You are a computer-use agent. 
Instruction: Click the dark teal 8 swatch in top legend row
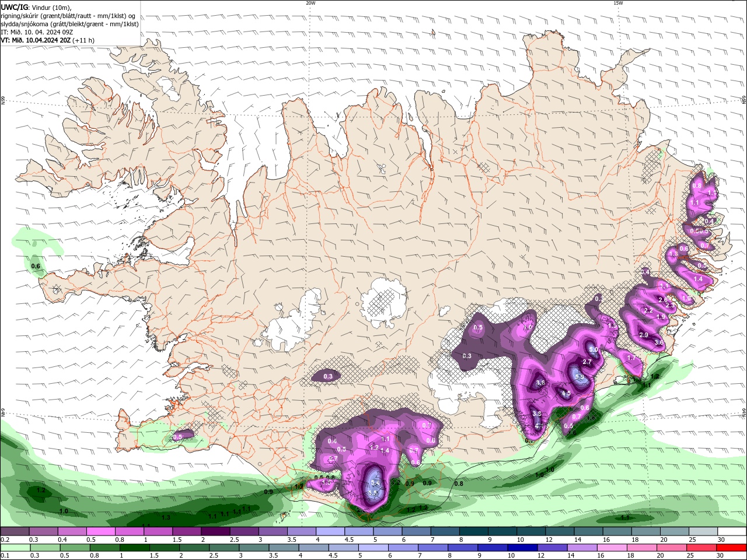click(x=473, y=531)
